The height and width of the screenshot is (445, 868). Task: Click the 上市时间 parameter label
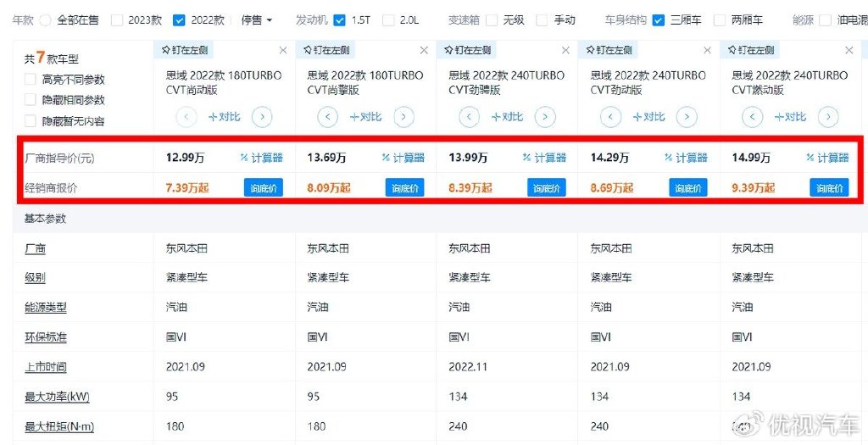pos(46,367)
